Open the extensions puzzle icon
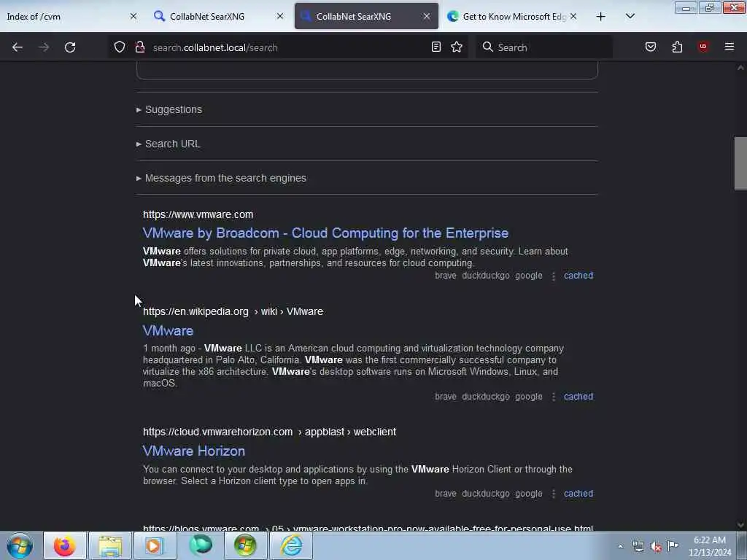This screenshot has height=560, width=747. point(677,47)
